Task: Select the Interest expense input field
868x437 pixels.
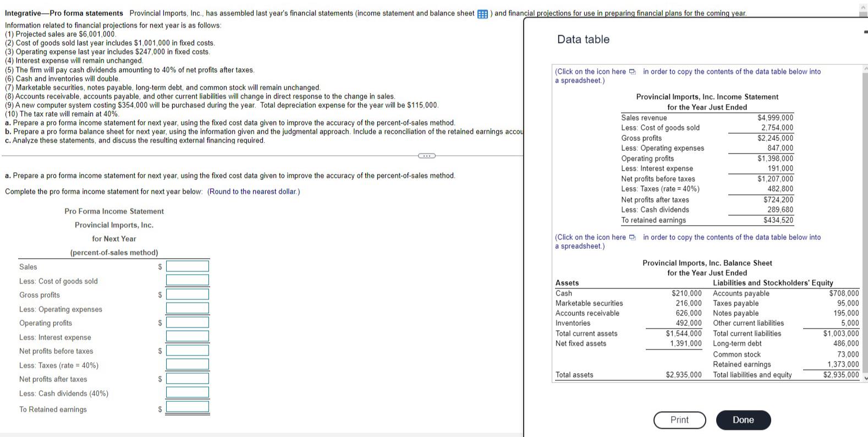Action: click(x=188, y=336)
